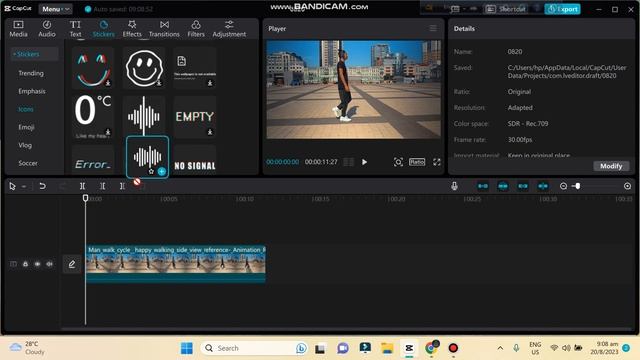Choose the selection arrow tool
The height and width of the screenshot is (360, 640).
pyautogui.click(x=12, y=186)
